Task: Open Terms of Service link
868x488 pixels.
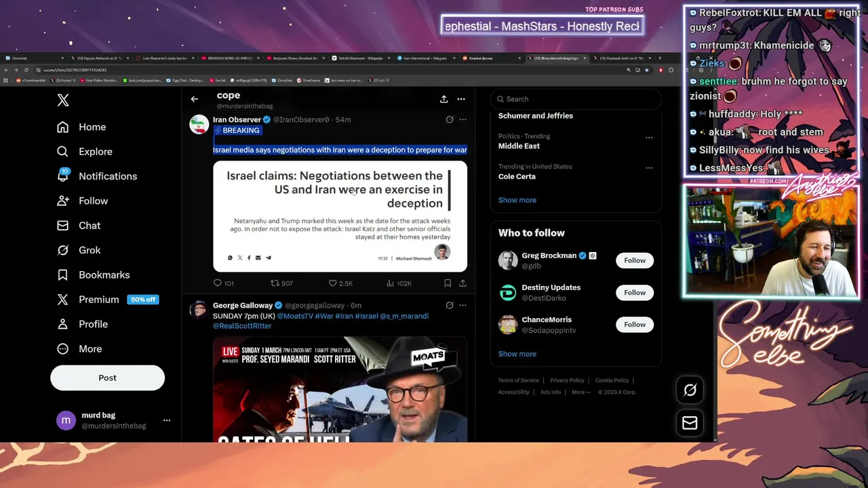Action: tap(519, 380)
